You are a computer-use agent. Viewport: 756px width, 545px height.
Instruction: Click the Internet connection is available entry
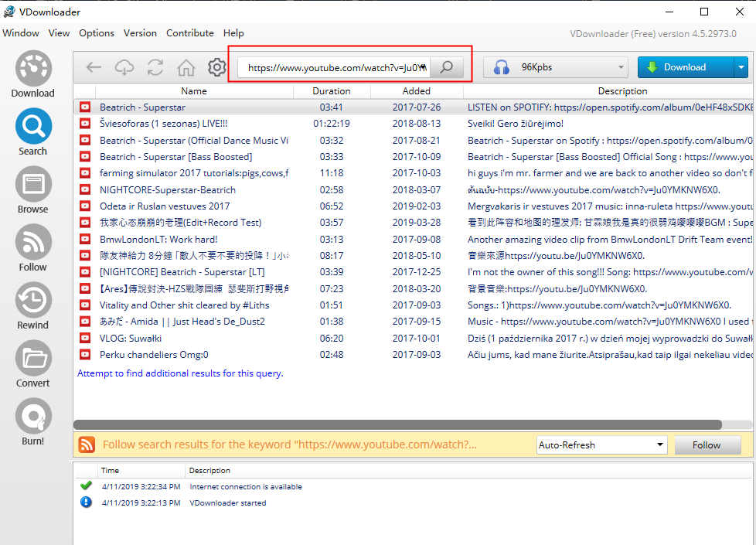tap(246, 487)
